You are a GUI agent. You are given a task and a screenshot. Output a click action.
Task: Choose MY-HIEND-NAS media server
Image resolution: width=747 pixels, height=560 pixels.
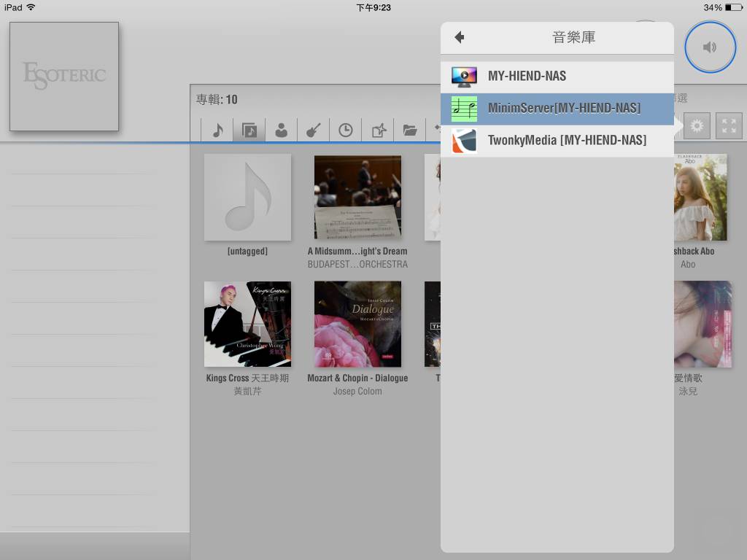click(x=557, y=76)
